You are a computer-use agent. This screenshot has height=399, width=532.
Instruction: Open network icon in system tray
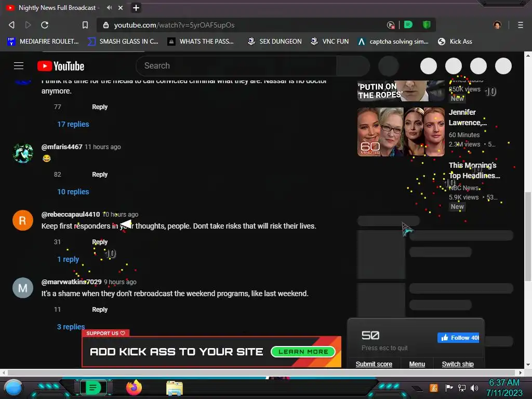(x=462, y=388)
